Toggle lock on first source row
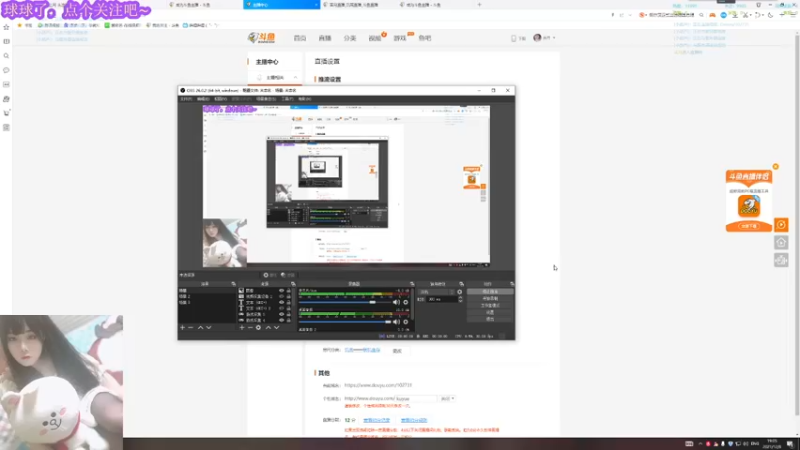The height and width of the screenshot is (450, 800). pyautogui.click(x=289, y=290)
